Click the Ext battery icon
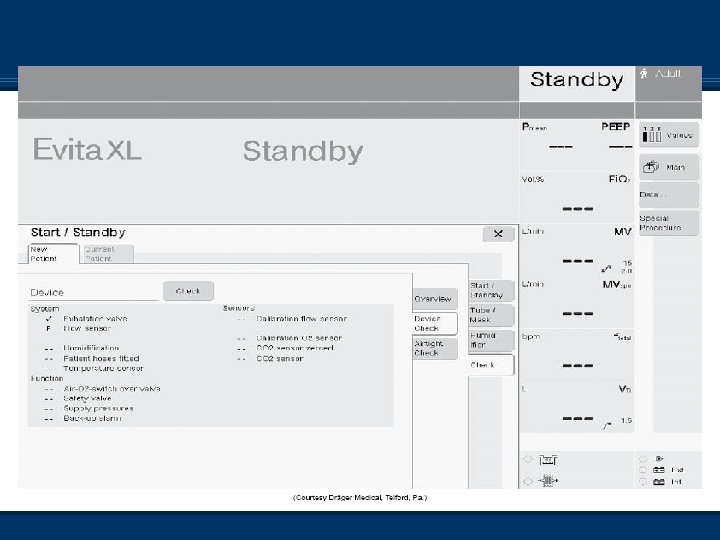Viewport: 720px width, 540px height. tap(659, 470)
